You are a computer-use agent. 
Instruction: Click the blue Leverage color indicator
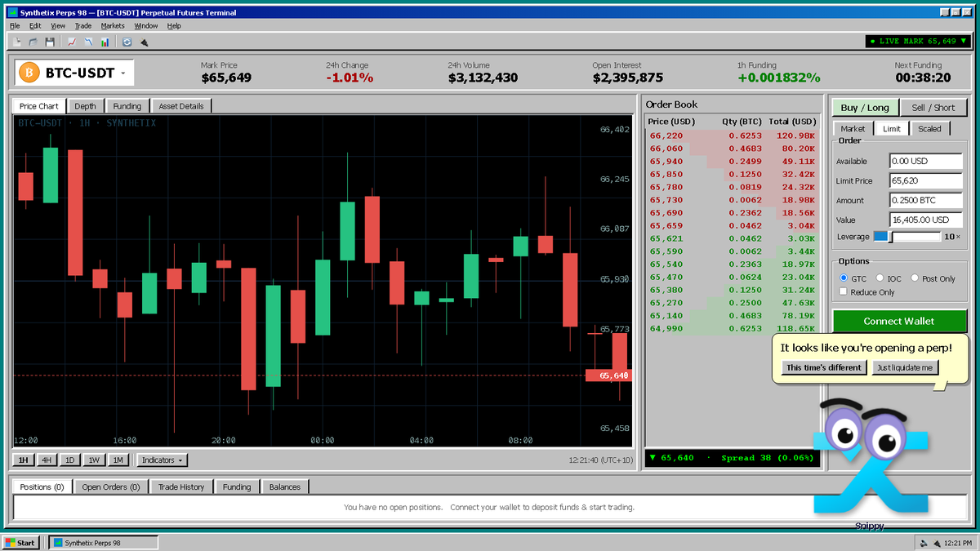pos(880,236)
